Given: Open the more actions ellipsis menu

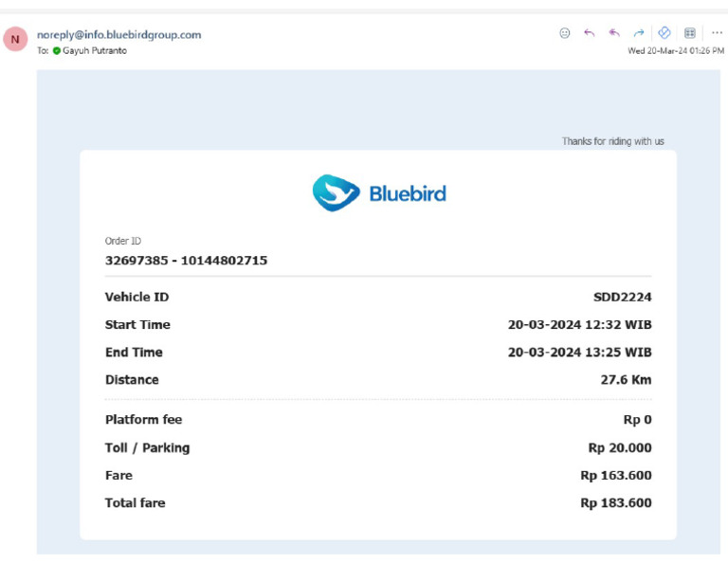Looking at the screenshot, I should tap(717, 33).
